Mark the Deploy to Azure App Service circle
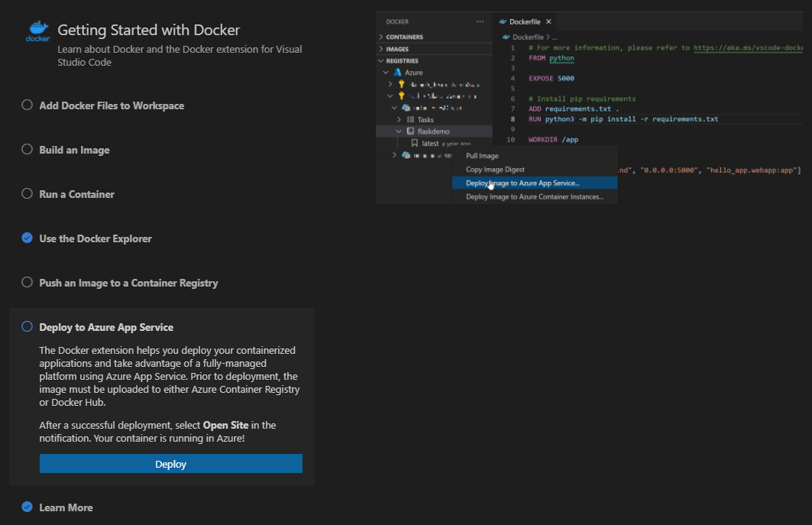 click(x=27, y=326)
